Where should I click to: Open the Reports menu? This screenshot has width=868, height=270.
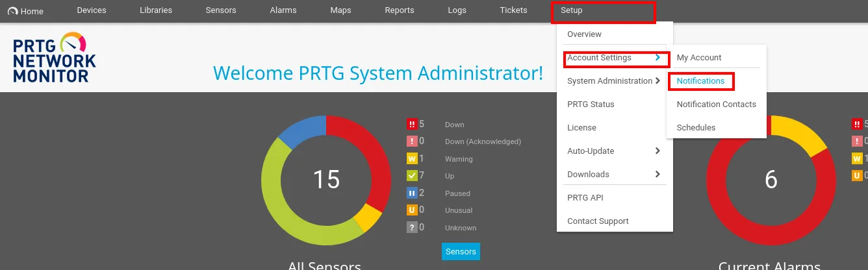(x=400, y=10)
